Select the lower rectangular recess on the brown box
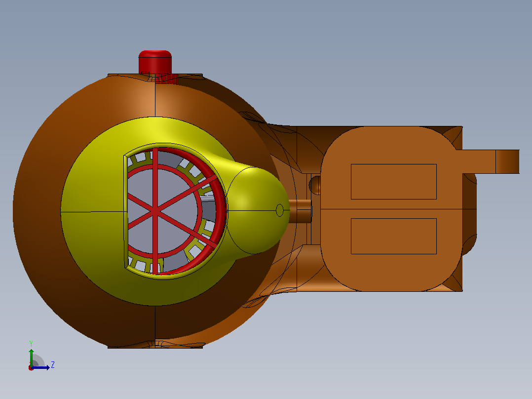The width and height of the screenshot is (532, 399). [x=394, y=236]
